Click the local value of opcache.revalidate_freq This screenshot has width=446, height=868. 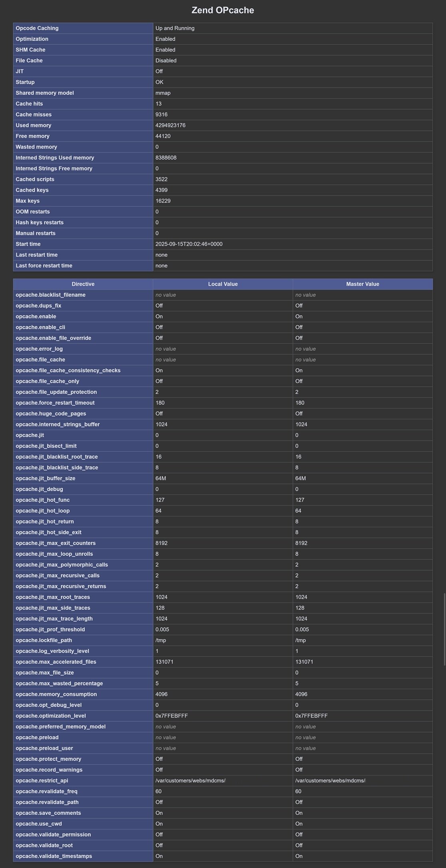pos(158,792)
